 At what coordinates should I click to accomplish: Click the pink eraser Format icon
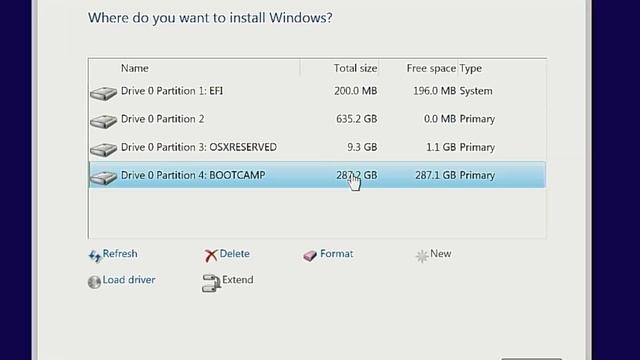click(310, 256)
